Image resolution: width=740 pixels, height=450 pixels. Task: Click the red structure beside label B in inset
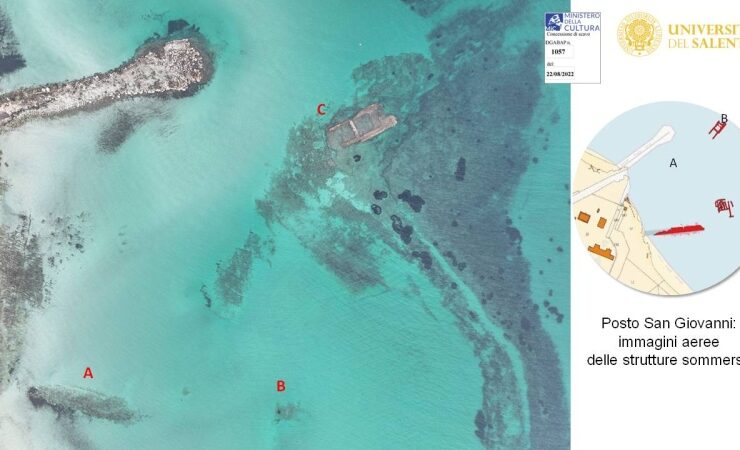(718, 127)
